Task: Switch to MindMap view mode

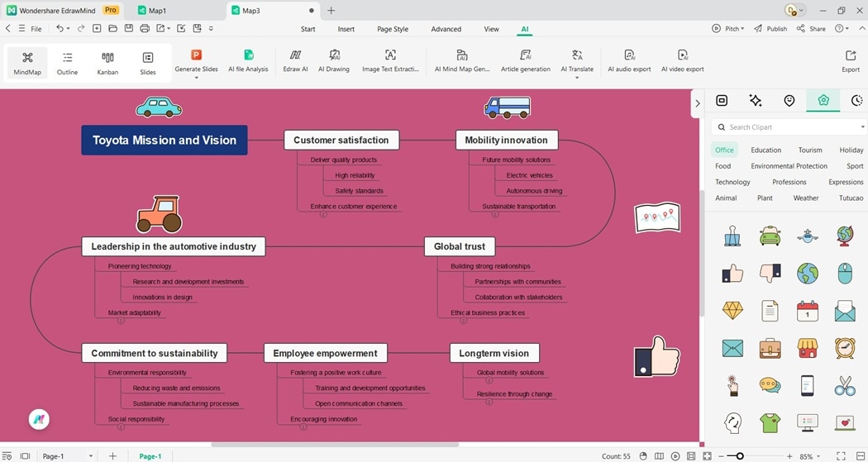Action: pos(27,63)
